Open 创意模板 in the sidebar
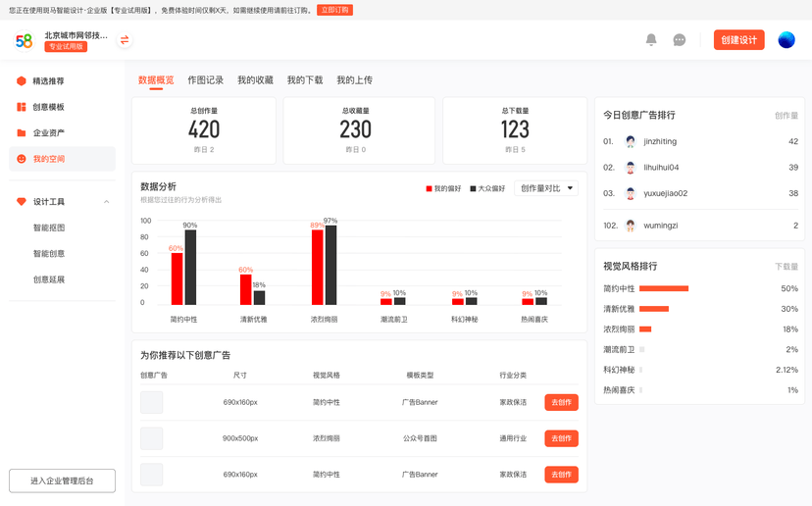Viewport: 812px width, 506px height. [62, 107]
